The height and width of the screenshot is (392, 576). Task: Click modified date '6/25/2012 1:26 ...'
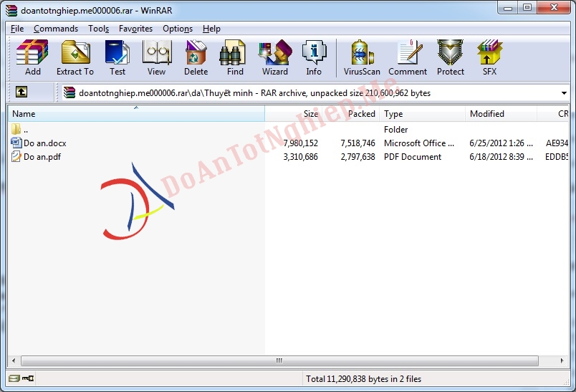pos(501,143)
